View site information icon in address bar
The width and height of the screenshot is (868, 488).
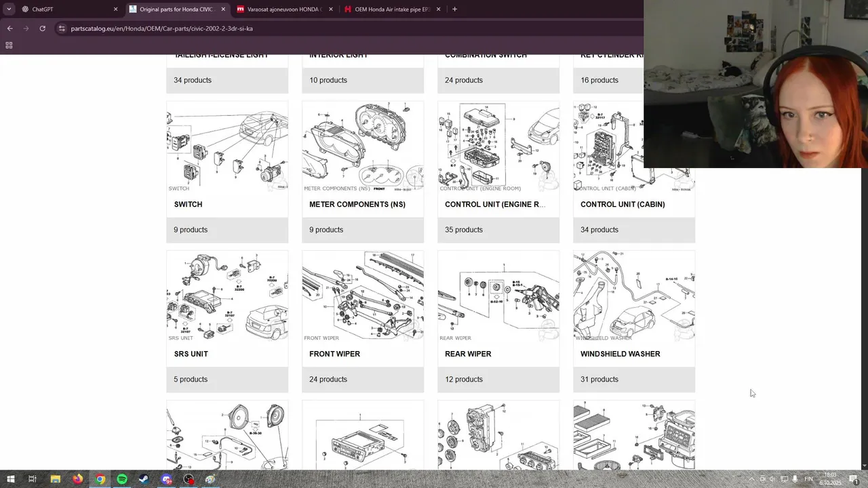(62, 28)
